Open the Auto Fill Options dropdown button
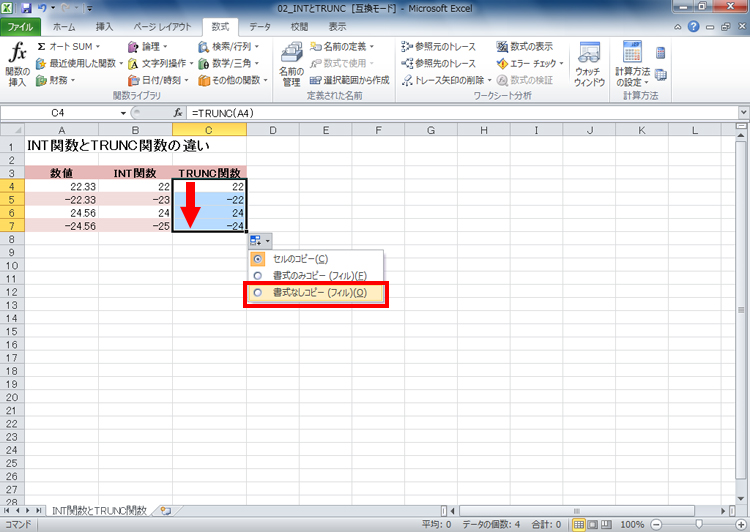Screen dimensions: 750x532 click(x=260, y=241)
